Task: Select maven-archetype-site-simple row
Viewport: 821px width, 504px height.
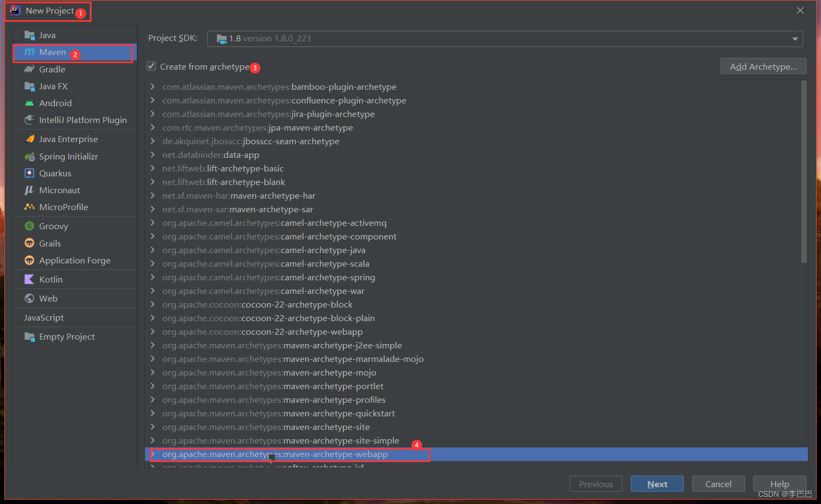Action: (476, 440)
